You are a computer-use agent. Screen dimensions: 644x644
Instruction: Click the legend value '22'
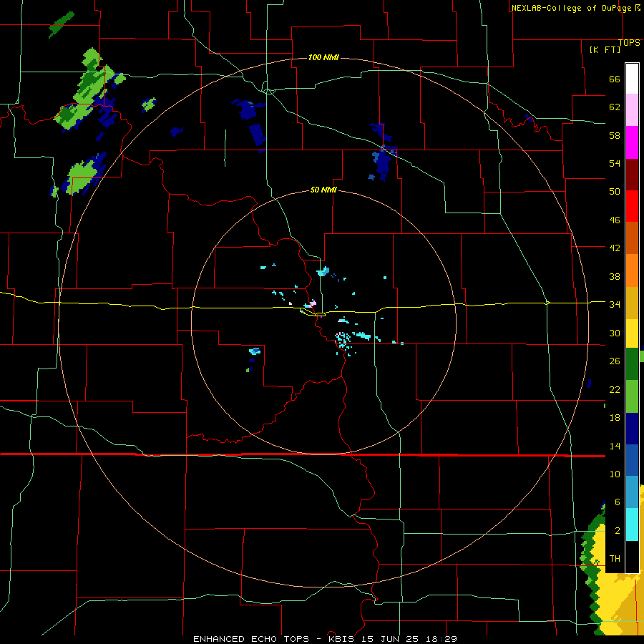[615, 390]
